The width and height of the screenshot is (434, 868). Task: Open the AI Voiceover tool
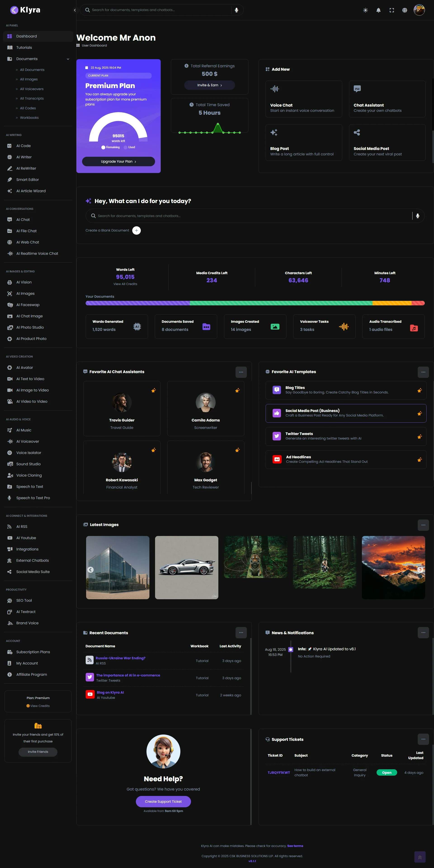coord(27,441)
